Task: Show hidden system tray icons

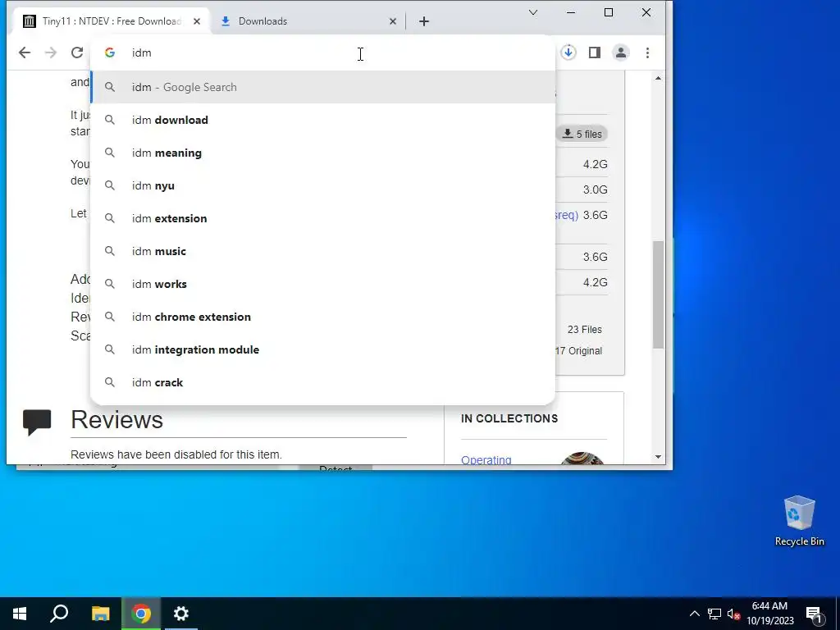Action: 694,614
